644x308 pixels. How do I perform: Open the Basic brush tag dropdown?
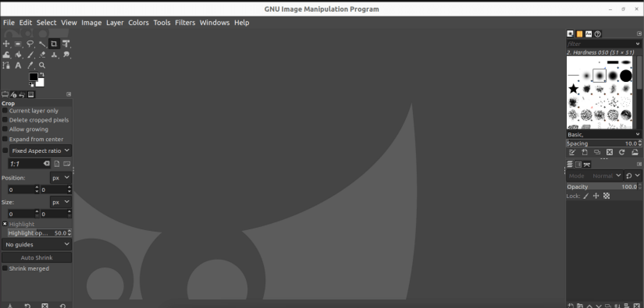tap(638, 134)
